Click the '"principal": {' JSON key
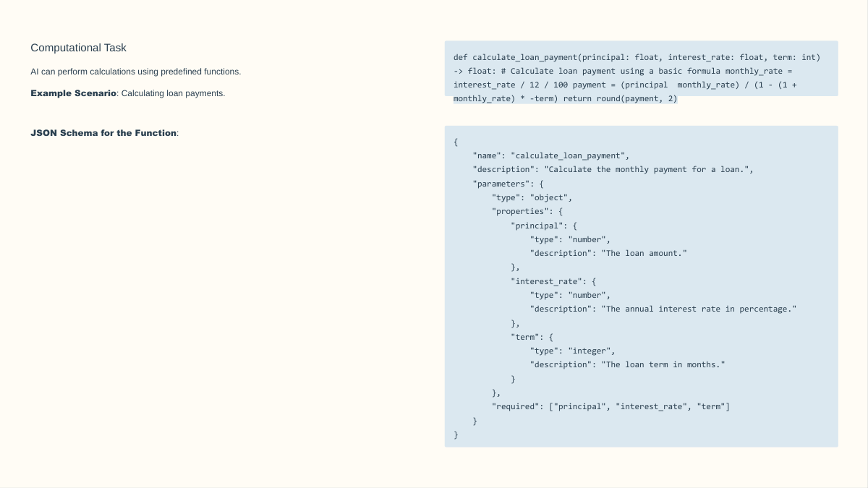 [544, 226]
